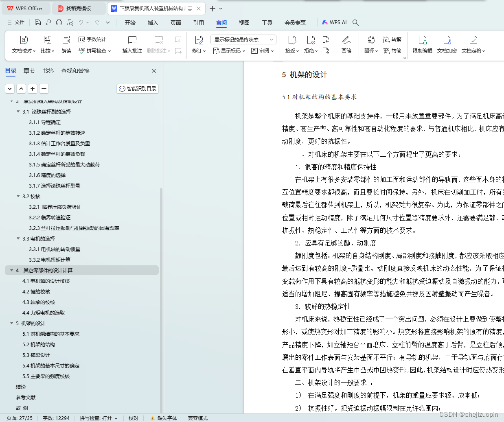
Task: Open 限制编辑 restrict editing
Action: tap(423, 45)
